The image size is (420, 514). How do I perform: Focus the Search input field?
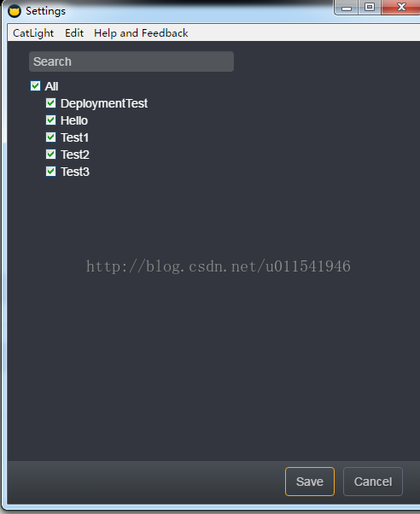pos(131,61)
